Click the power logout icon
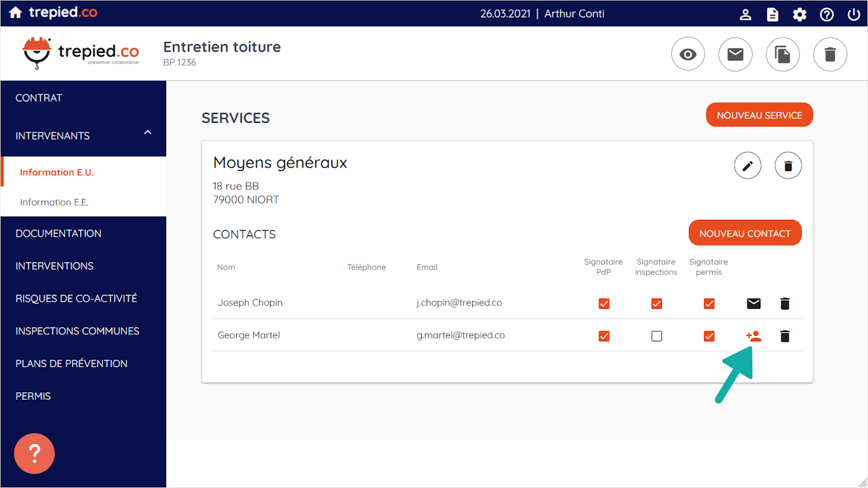Viewport: 868px width, 488px height. [x=854, y=14]
